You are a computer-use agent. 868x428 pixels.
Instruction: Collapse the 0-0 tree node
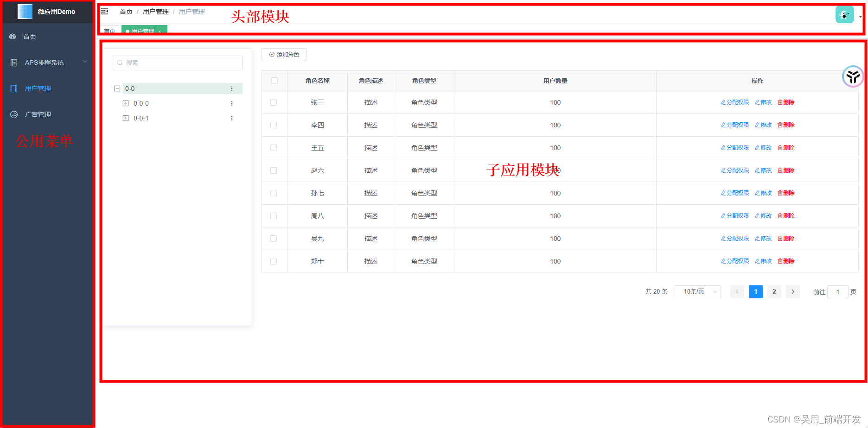[x=117, y=88]
